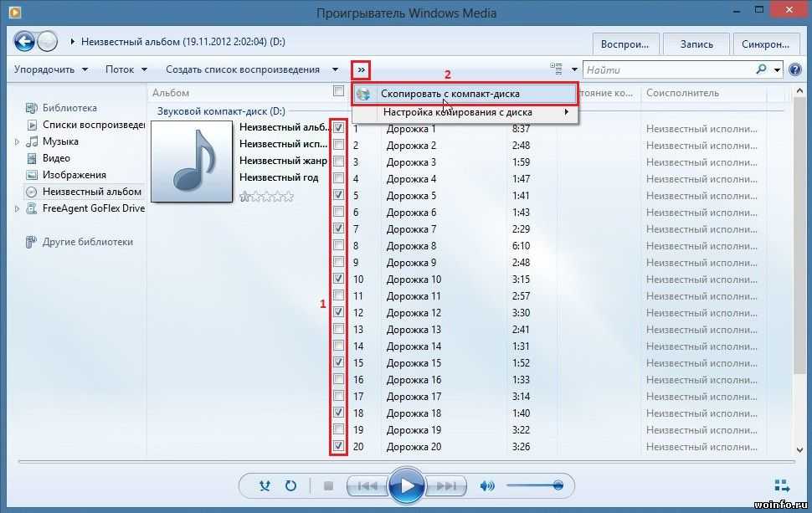The image size is (812, 513).
Task: Click the Stop button
Action: click(328, 485)
